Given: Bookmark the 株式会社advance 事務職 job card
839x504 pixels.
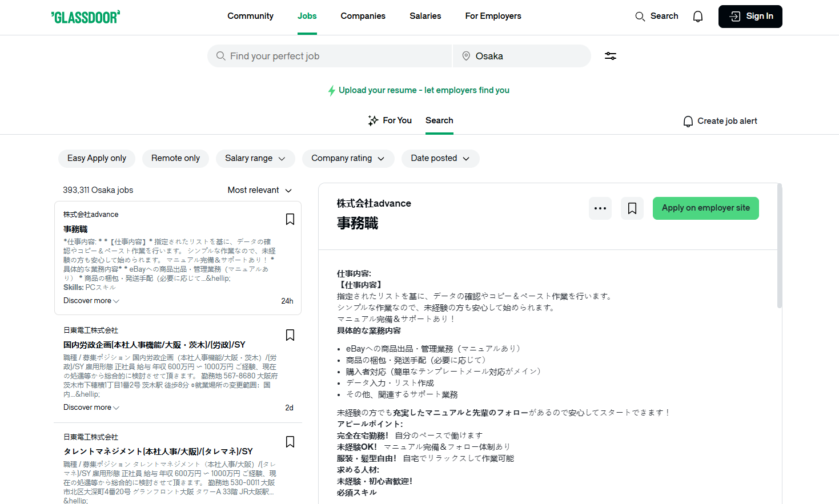Looking at the screenshot, I should tap(290, 219).
